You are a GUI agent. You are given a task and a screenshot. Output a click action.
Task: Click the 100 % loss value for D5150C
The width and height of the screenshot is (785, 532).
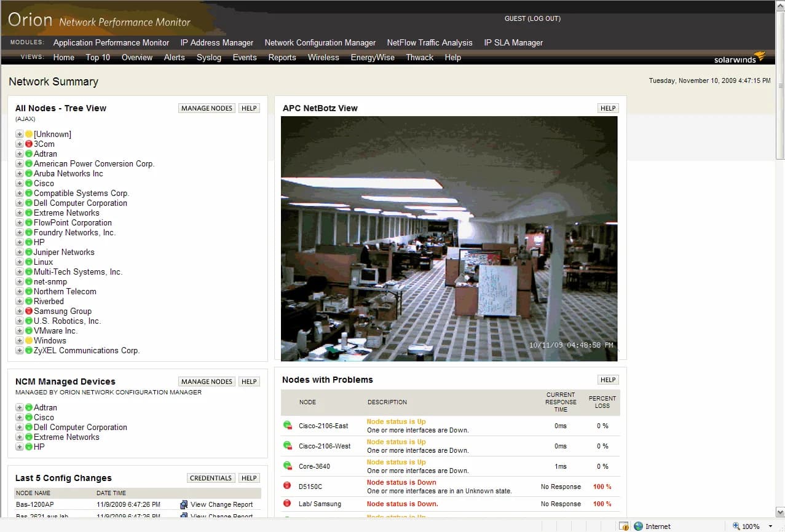pyautogui.click(x=602, y=487)
